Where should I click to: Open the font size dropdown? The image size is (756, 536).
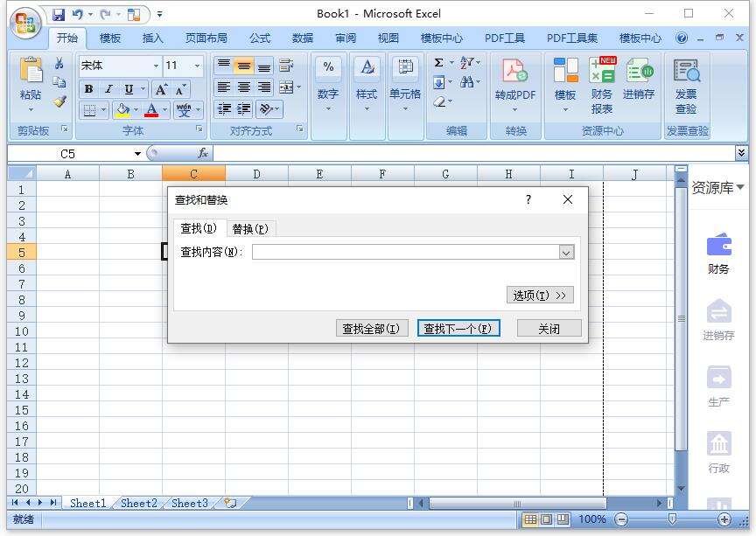(x=197, y=66)
